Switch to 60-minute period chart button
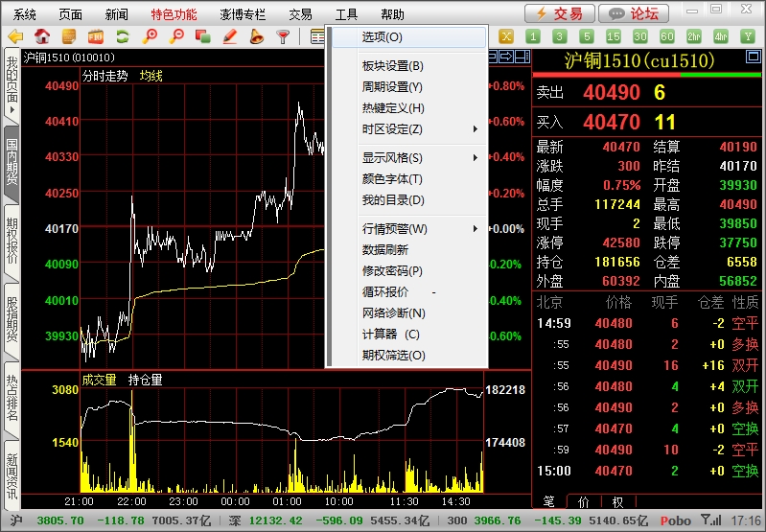Screen dimensions: 766x532 click(666, 36)
